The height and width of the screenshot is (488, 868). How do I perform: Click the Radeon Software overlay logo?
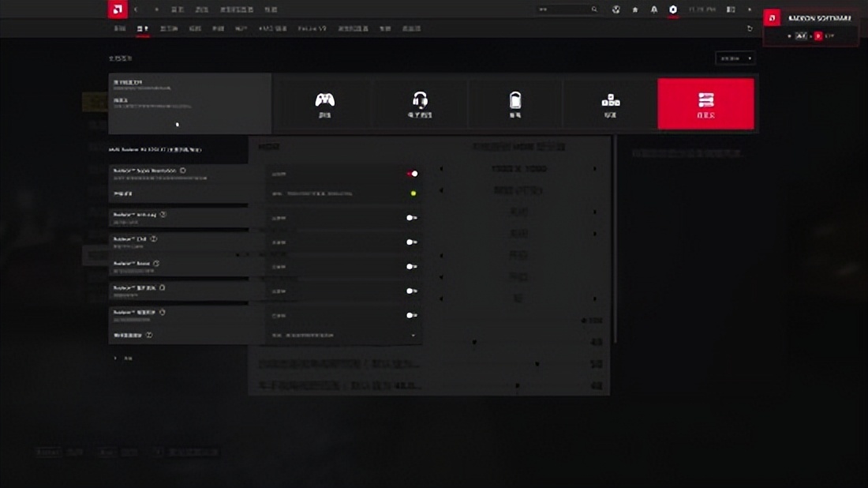(773, 18)
